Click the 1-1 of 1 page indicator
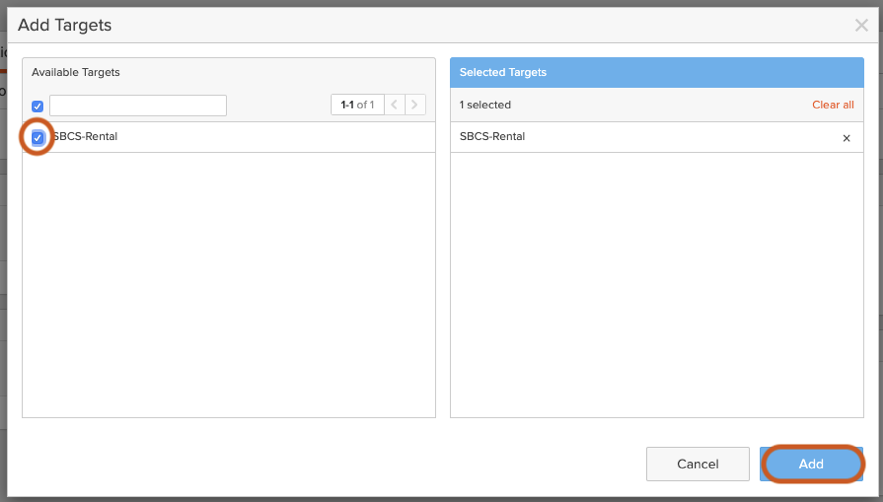Screen dimensions: 883x502 (x=357, y=105)
